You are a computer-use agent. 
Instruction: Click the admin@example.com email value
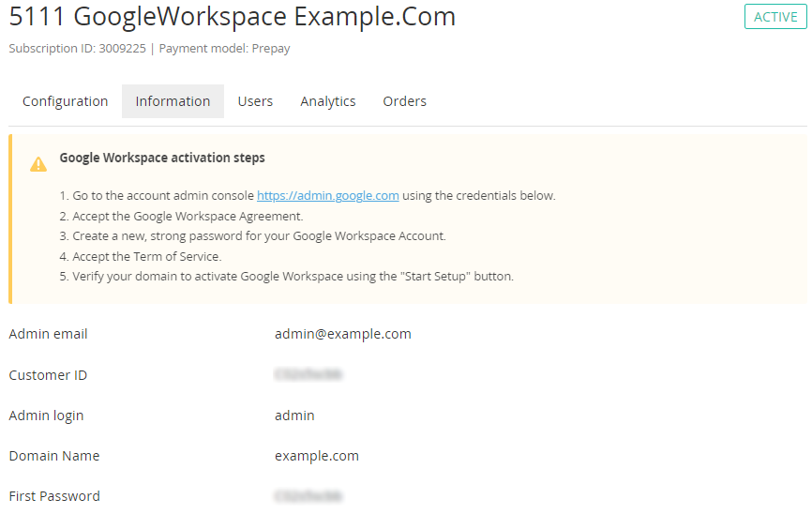(x=342, y=334)
